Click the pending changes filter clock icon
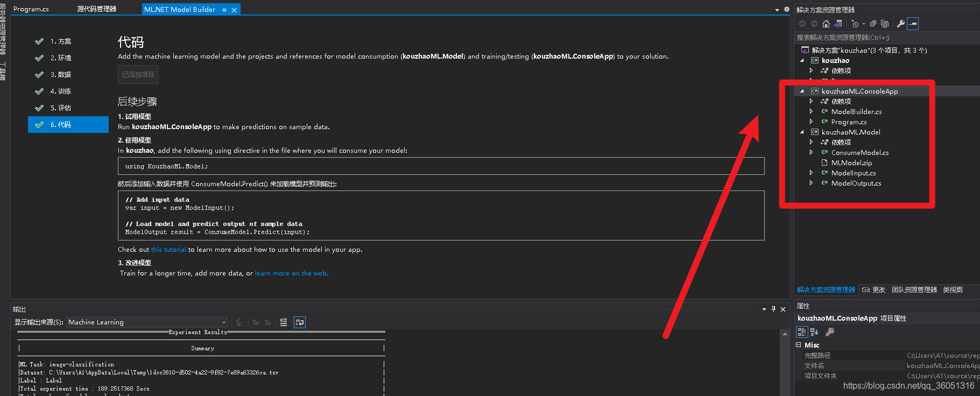Image resolution: width=980 pixels, height=396 pixels. click(855, 24)
